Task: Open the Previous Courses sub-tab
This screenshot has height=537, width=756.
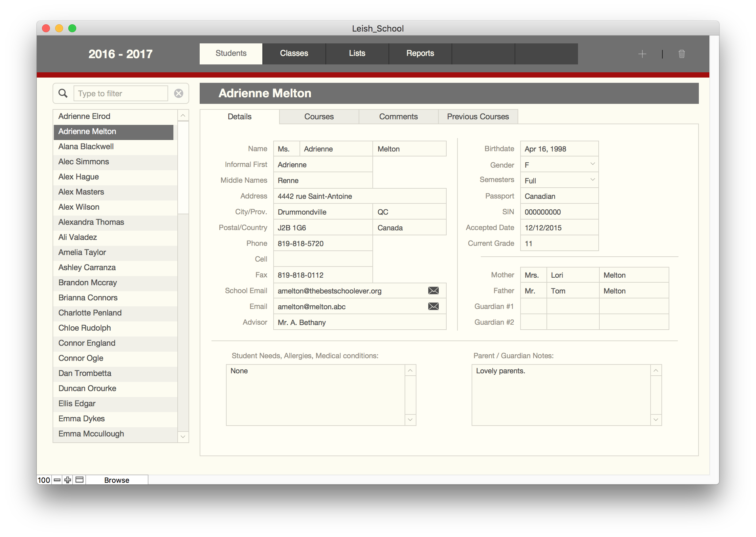Action: [x=478, y=117]
